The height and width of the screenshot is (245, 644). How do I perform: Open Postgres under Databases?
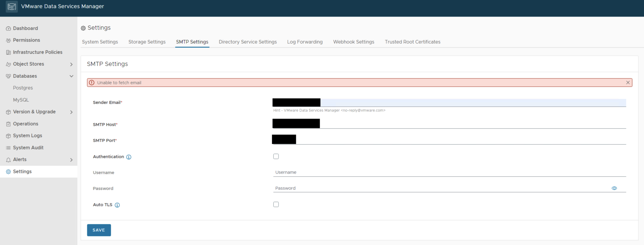point(23,88)
